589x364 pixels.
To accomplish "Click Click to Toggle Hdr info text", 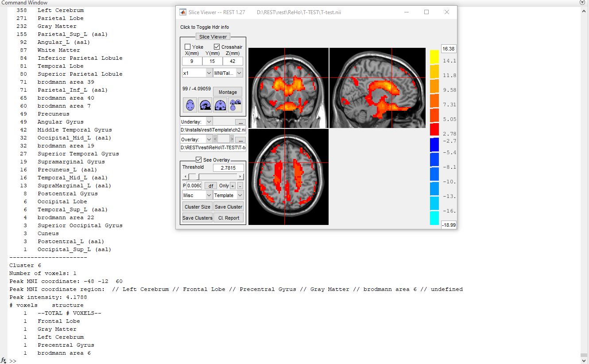I will [205, 27].
